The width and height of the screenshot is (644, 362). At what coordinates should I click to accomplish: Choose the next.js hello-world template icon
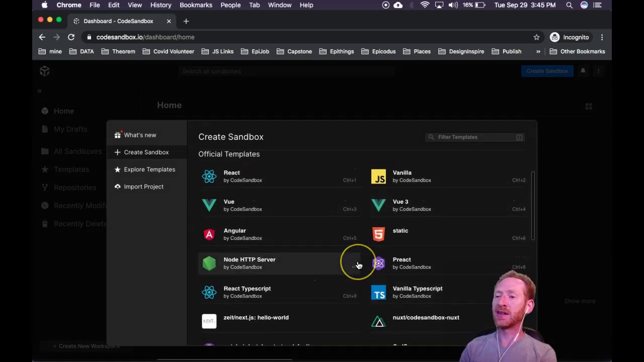coord(209,321)
